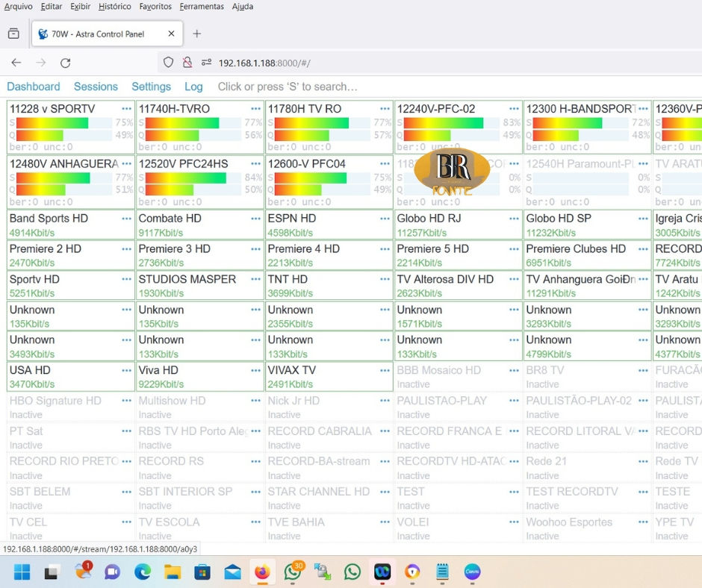
Task: Open the inactive HBO Signature HD stream
Action: (71, 407)
